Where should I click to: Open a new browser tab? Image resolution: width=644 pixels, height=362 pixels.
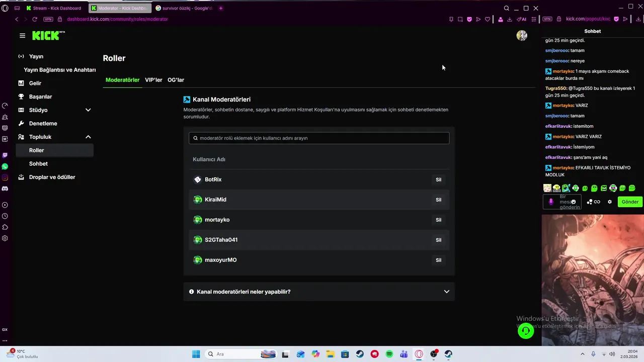tap(221, 8)
